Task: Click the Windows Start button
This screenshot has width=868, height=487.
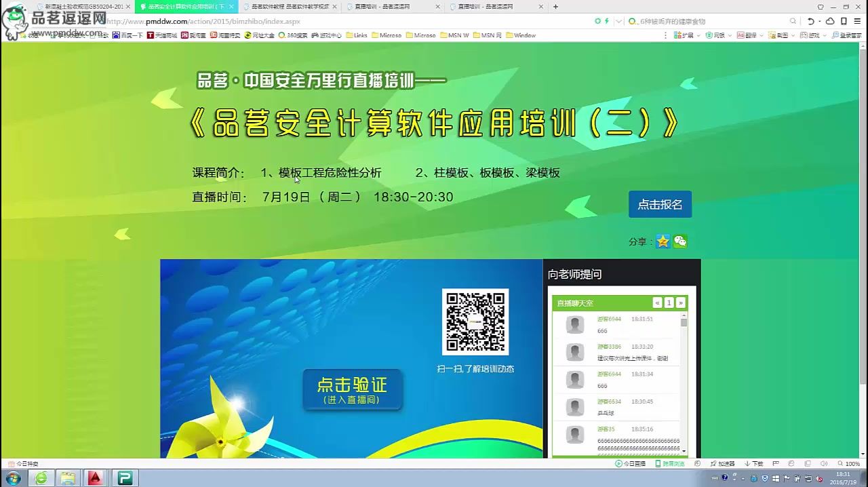Action: [x=13, y=478]
